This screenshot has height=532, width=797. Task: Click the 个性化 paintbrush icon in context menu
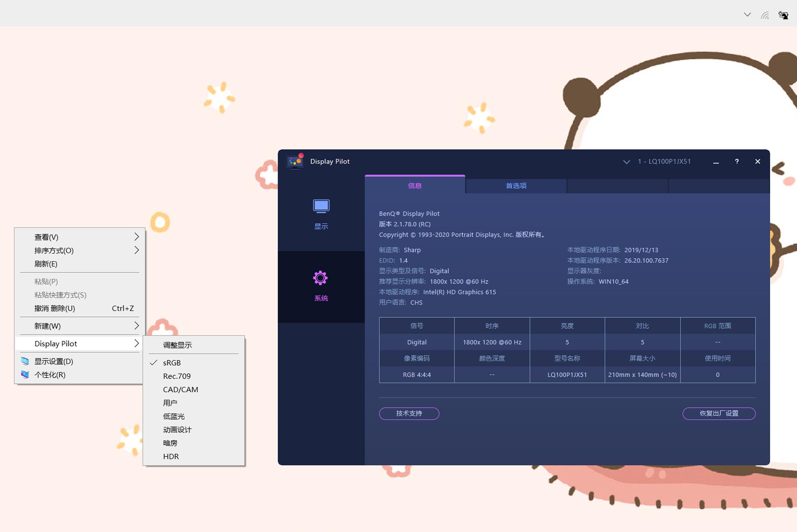25,375
